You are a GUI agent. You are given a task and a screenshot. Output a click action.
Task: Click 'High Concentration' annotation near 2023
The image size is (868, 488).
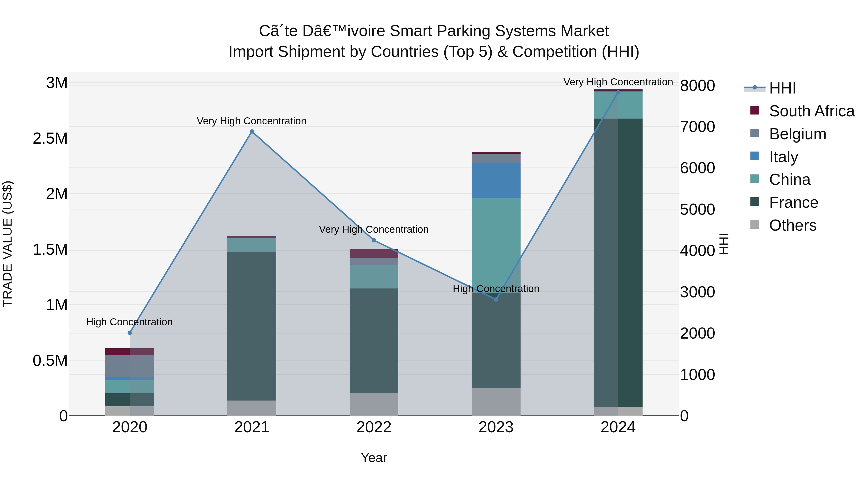tap(496, 289)
